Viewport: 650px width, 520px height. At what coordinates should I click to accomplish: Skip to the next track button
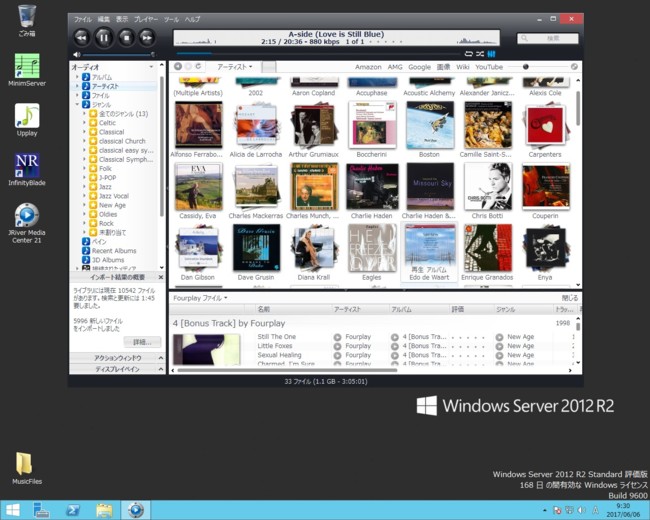coord(147,38)
